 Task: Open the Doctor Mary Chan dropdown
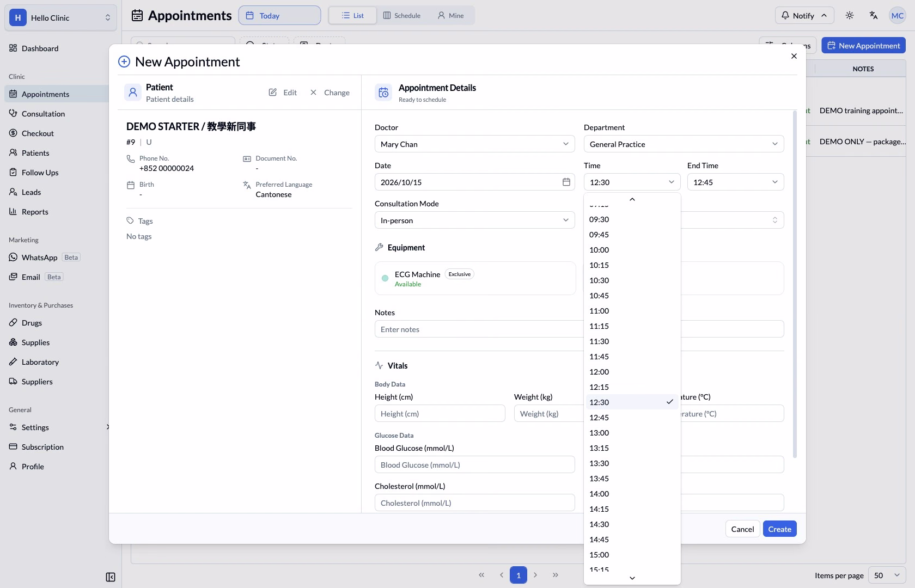tap(475, 144)
